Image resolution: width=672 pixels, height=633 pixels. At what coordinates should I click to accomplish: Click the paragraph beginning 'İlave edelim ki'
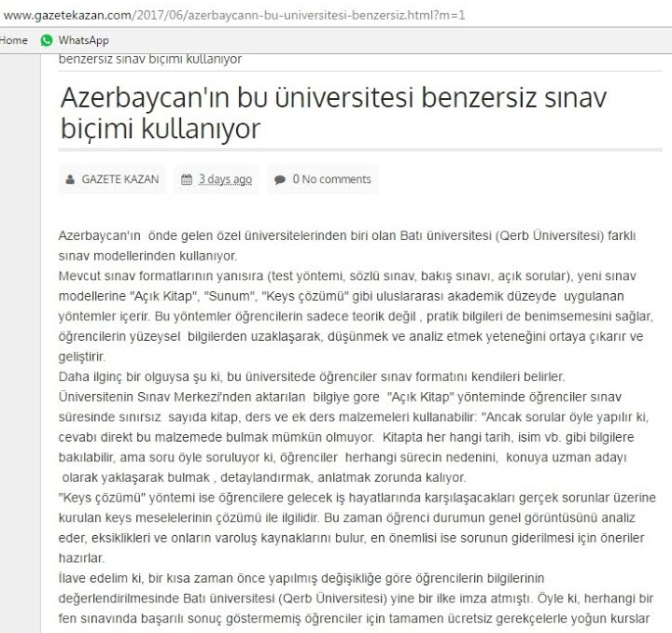click(x=356, y=598)
